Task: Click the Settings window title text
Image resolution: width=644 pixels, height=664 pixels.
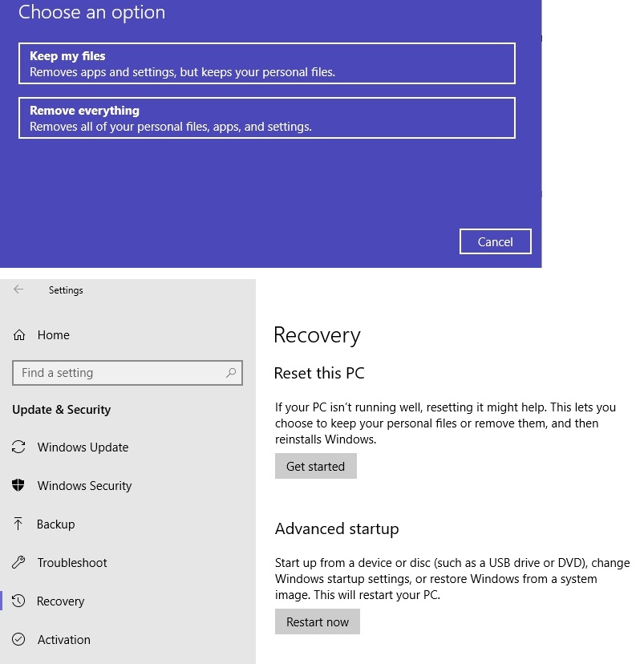Action: [66, 290]
